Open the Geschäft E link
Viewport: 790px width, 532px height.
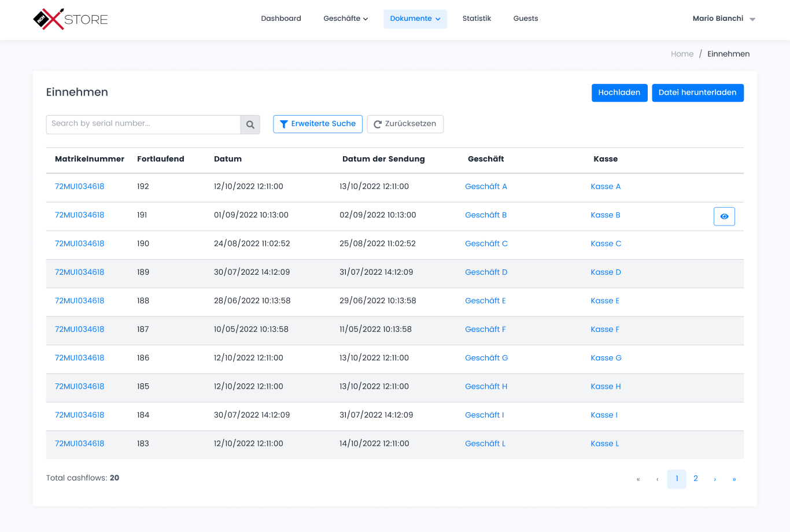click(485, 301)
